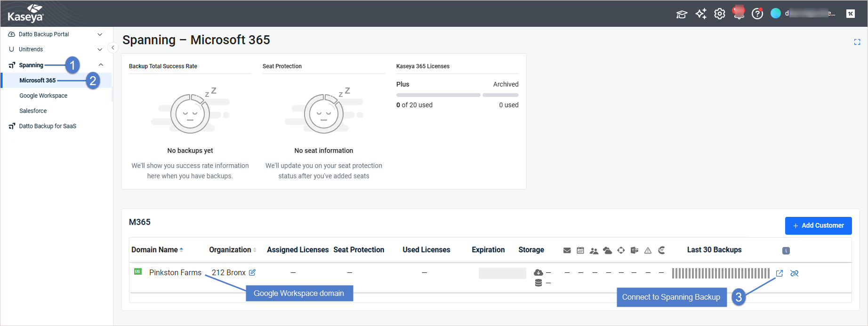Click the swirl icon after the warning triangle
The width and height of the screenshot is (868, 326).
click(x=661, y=250)
